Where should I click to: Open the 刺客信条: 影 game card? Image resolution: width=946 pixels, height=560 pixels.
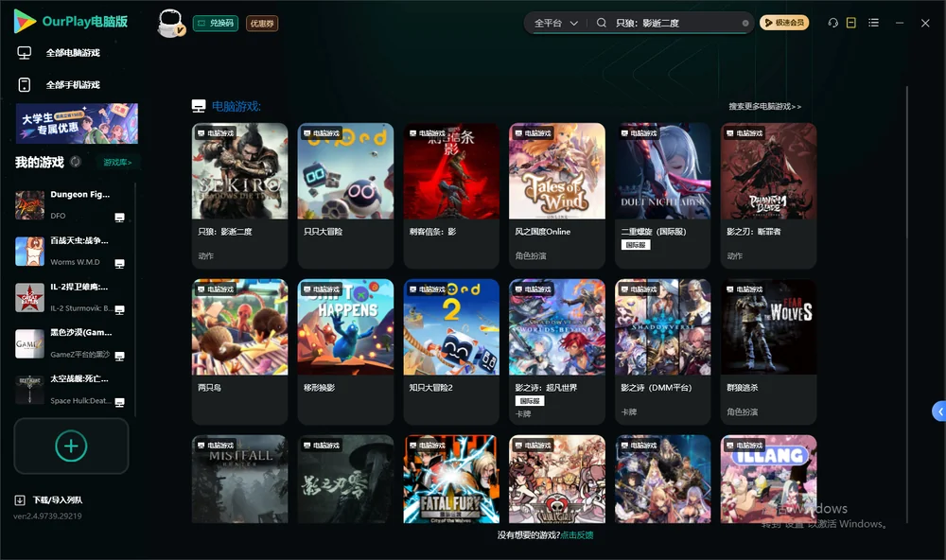[x=451, y=196]
